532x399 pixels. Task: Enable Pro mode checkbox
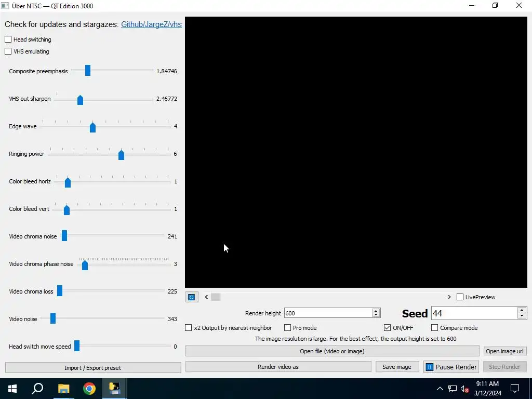coord(287,328)
